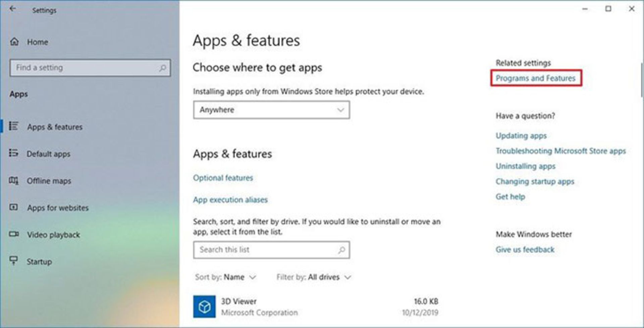The image size is (644, 328).
Task: Select the Video playback sidebar icon
Action: pyautogui.click(x=14, y=234)
